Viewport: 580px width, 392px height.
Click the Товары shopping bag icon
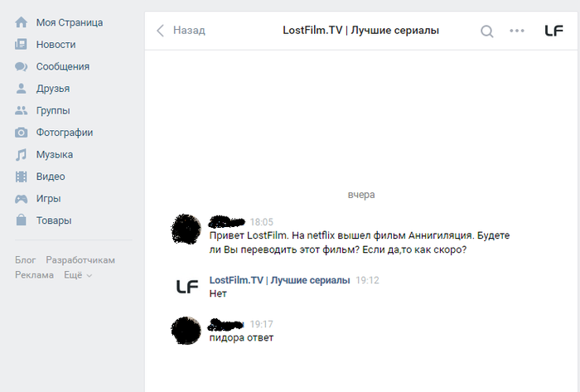(x=21, y=220)
